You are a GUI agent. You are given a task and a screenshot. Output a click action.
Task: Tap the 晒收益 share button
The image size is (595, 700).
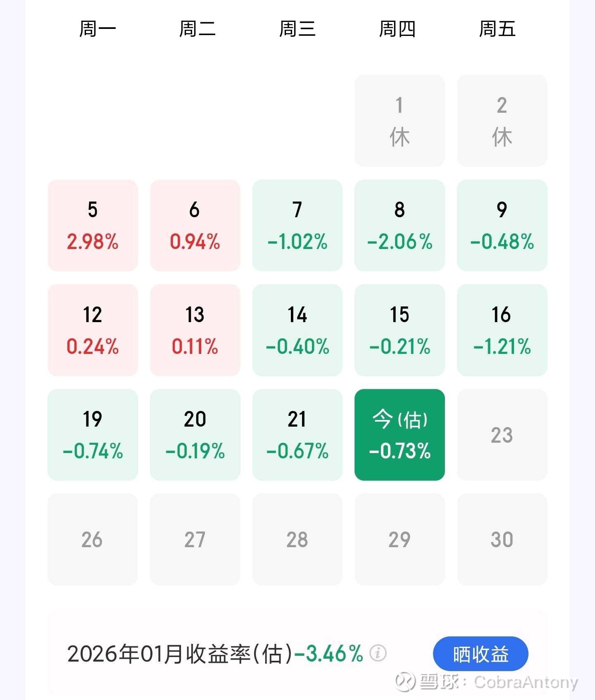(480, 654)
